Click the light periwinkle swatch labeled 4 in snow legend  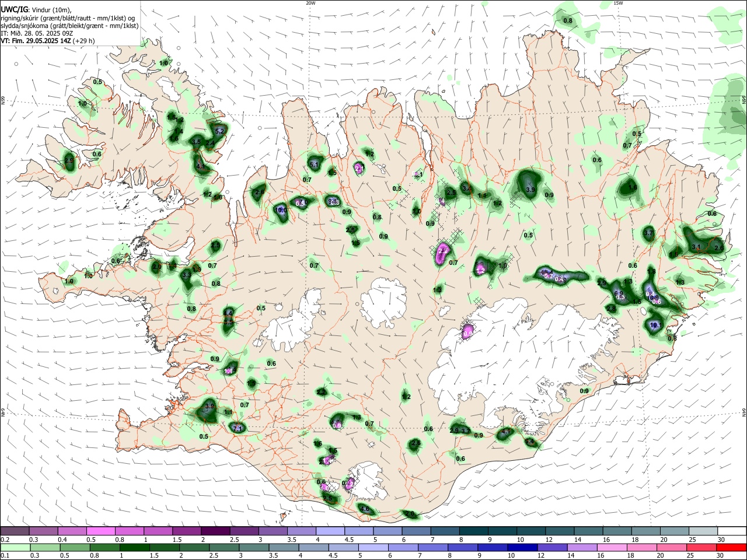(x=330, y=531)
